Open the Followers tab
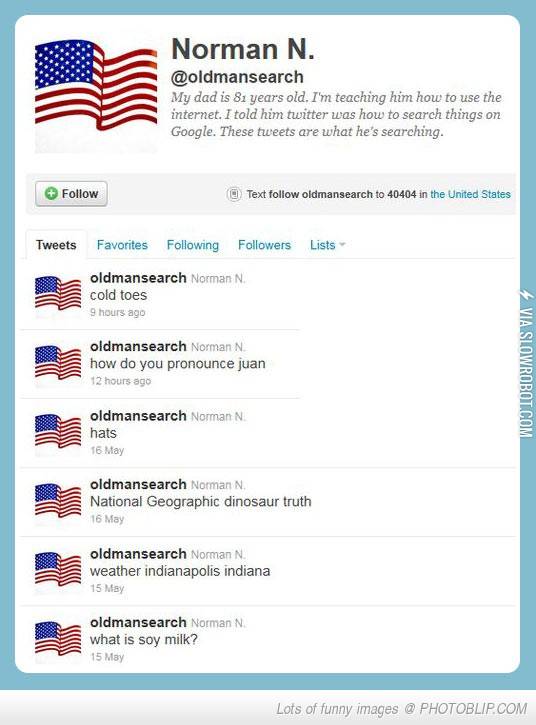Screen dimensions: 536x725 265,245
